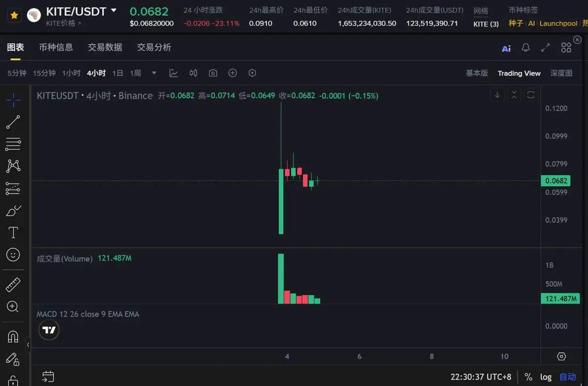The height and width of the screenshot is (386, 588).
Task: Click the volume value label 121.487M
Action: point(560,299)
